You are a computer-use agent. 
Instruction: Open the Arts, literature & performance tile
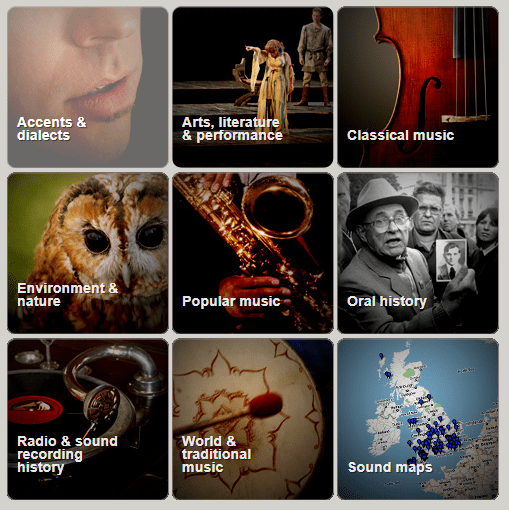tap(253, 87)
